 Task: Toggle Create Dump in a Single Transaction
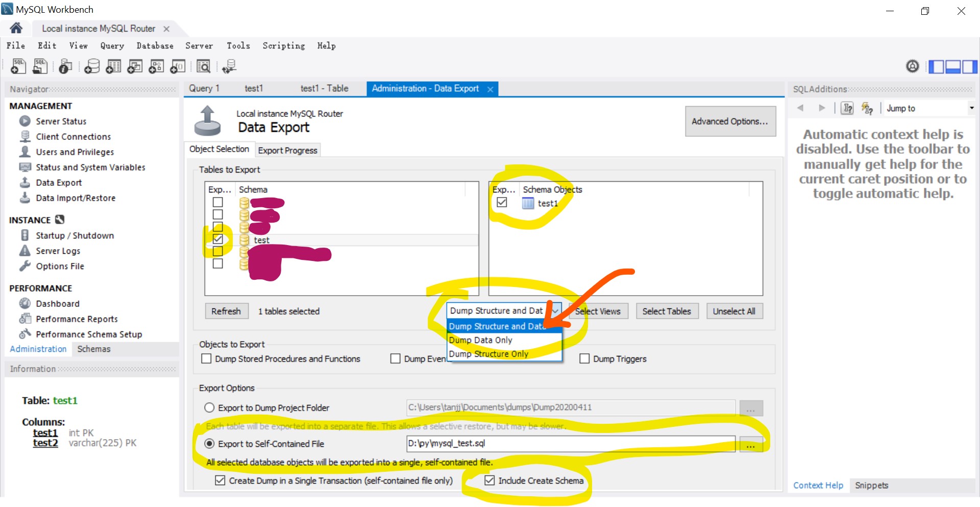click(220, 480)
